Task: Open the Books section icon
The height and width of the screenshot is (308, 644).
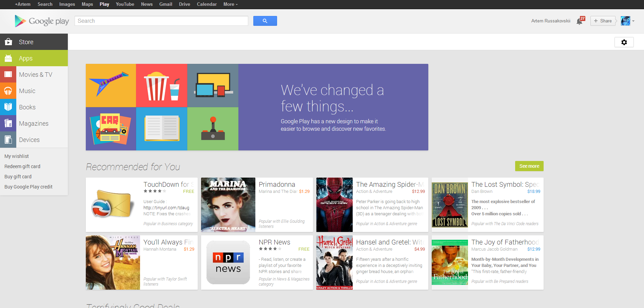Action: tap(8, 107)
